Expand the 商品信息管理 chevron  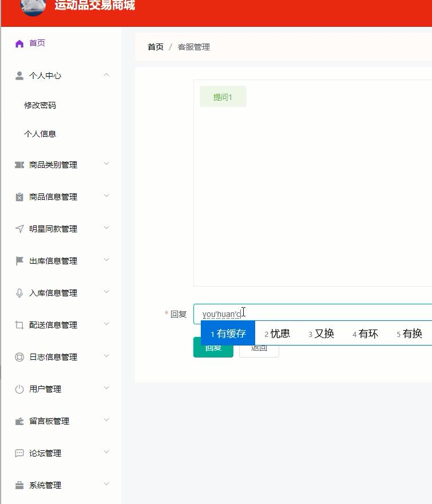pos(106,196)
